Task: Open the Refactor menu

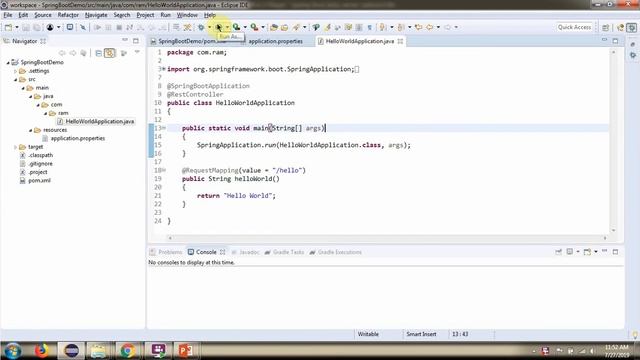Action: (x=68, y=15)
